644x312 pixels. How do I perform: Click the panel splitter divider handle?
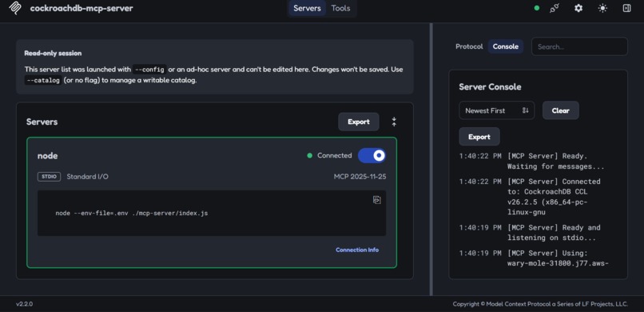[x=431, y=159]
